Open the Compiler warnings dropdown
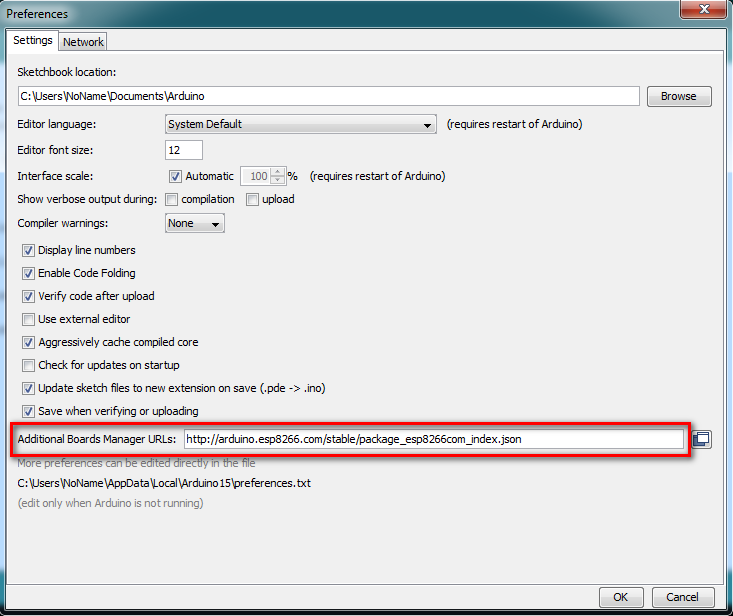 coord(194,223)
